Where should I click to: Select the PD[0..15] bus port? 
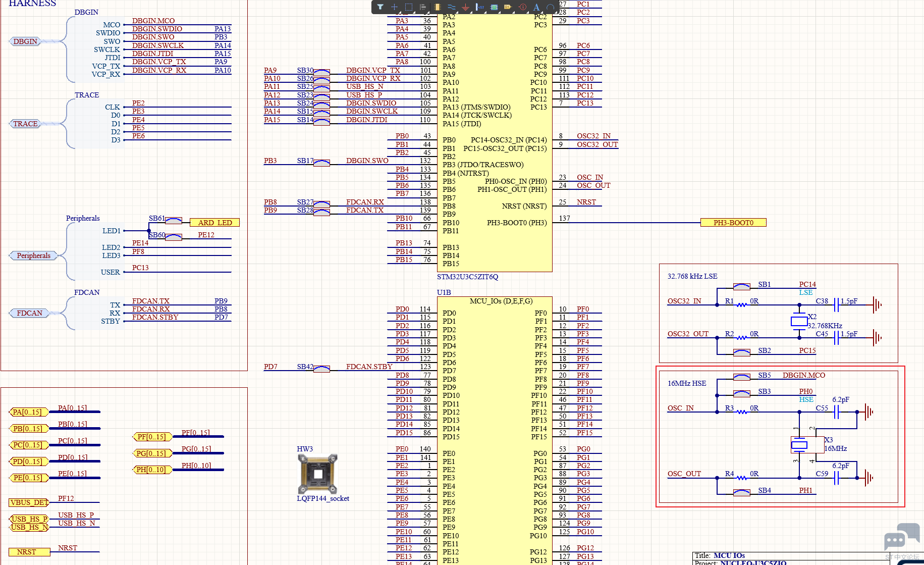tap(29, 461)
